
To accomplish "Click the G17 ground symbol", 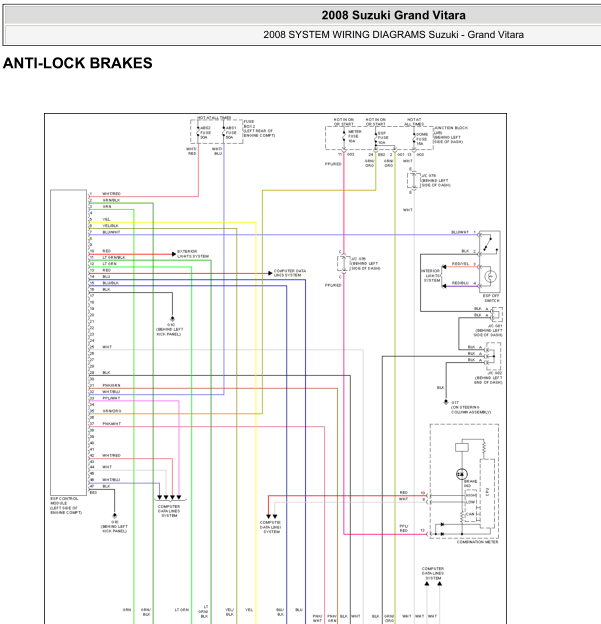I will (446, 402).
